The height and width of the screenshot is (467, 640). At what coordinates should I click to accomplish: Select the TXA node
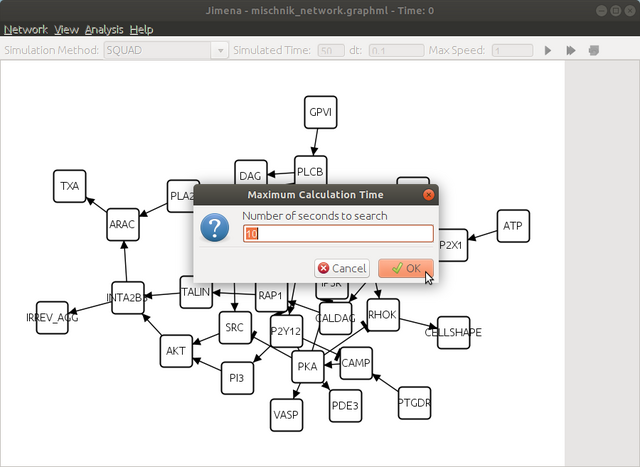point(69,186)
